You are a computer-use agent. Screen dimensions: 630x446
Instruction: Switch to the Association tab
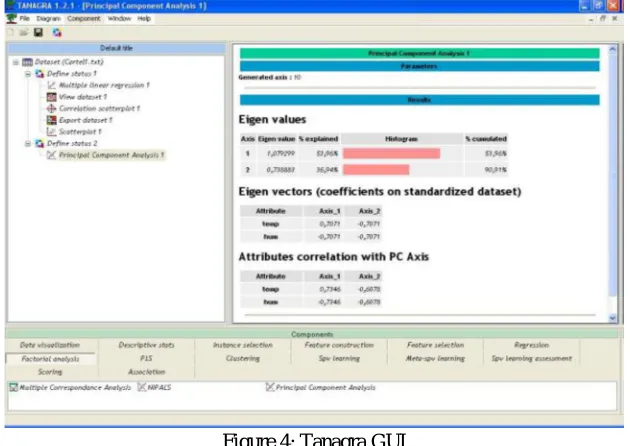click(146, 372)
